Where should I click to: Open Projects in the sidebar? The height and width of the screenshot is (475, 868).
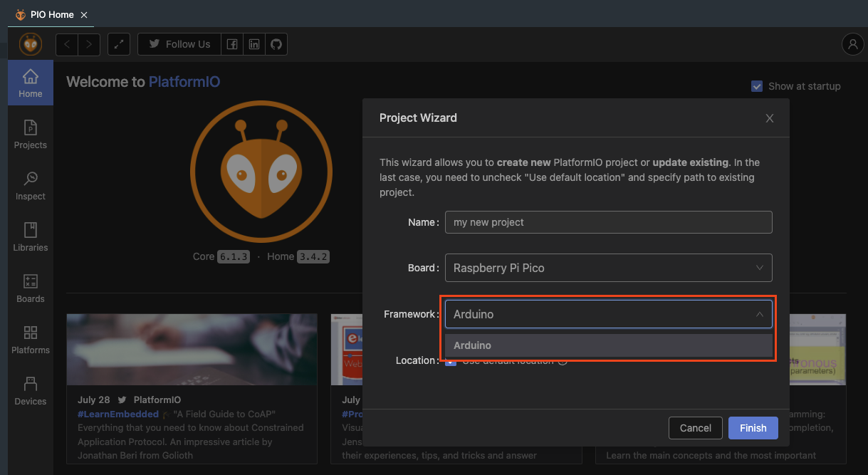pyautogui.click(x=31, y=134)
